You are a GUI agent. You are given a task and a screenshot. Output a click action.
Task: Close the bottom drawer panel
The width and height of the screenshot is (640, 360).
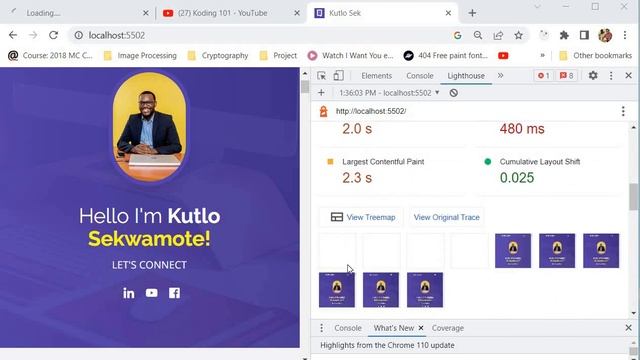pyautogui.click(x=629, y=328)
